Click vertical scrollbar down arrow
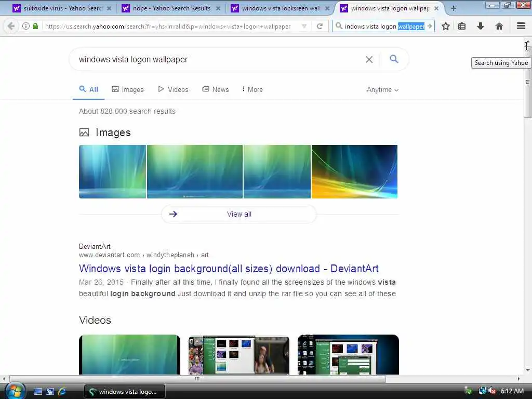The height and width of the screenshot is (399, 532). click(x=527, y=370)
